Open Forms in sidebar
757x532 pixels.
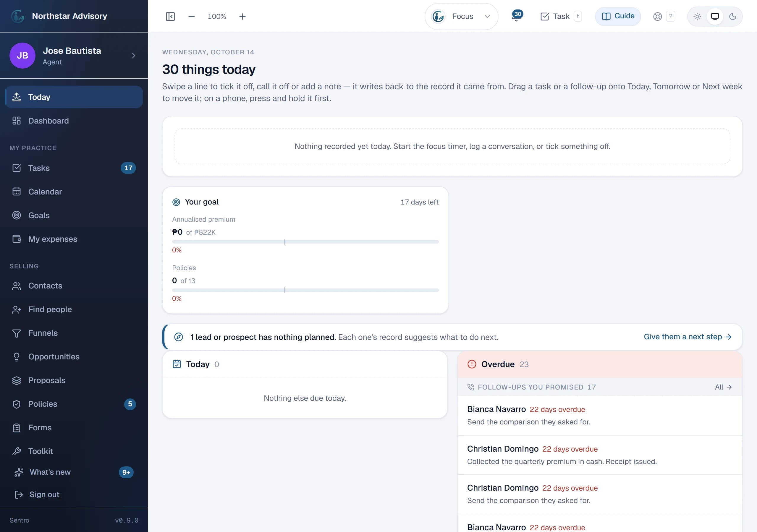tap(74, 427)
